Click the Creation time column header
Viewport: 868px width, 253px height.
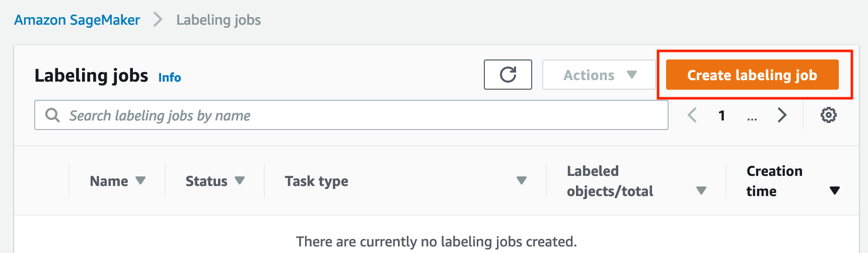pos(774,181)
